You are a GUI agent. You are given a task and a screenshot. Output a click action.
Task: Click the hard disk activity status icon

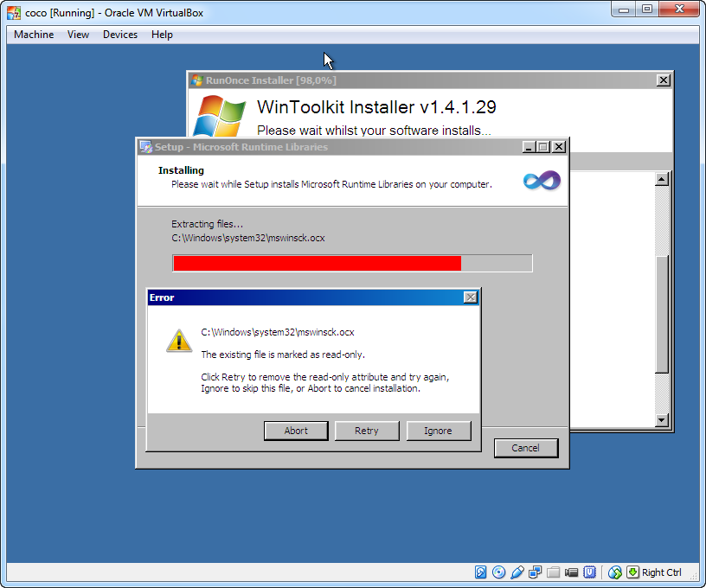pyautogui.click(x=480, y=572)
